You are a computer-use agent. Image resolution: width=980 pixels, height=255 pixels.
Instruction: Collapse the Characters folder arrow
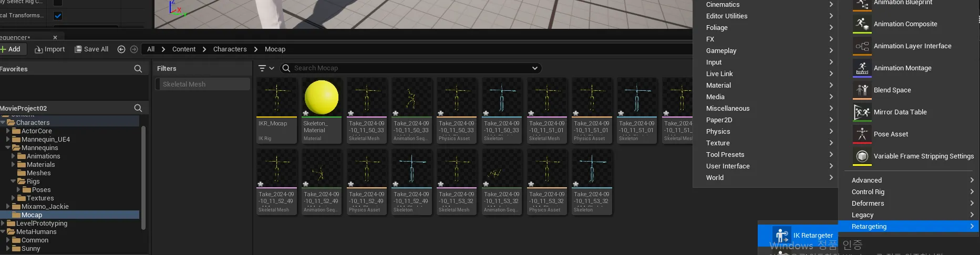point(3,122)
